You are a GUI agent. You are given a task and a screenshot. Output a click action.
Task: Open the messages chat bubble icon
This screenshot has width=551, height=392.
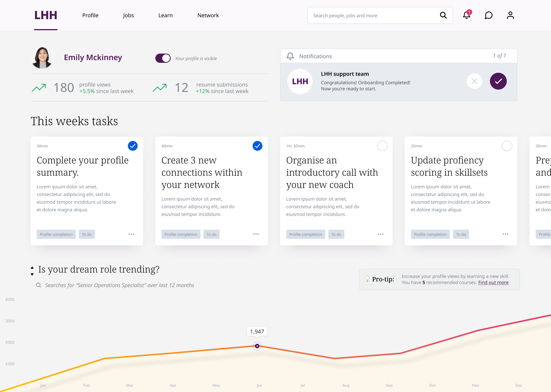(488, 16)
